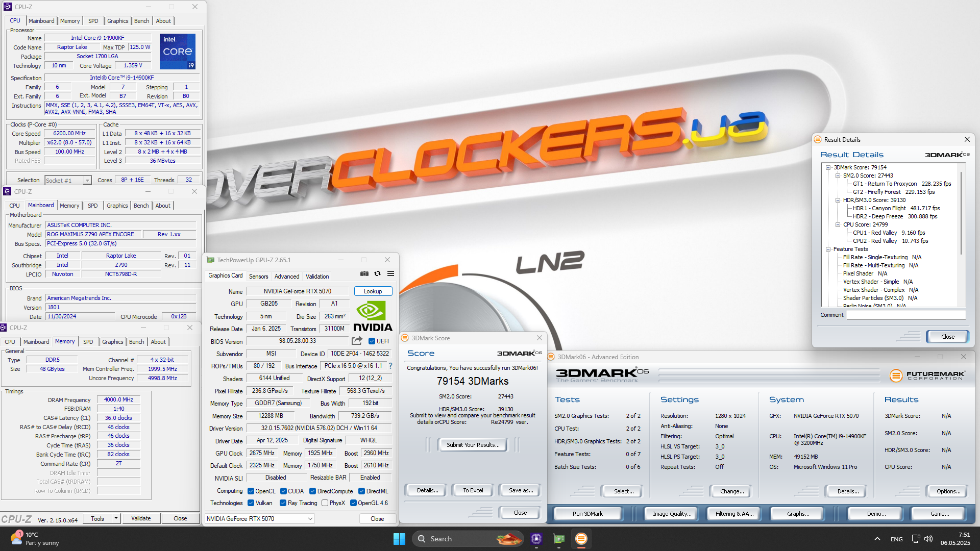Image resolution: width=980 pixels, height=551 pixels.
Task: Take a GPU-Z screenshot with camera icon
Action: pyautogui.click(x=364, y=274)
